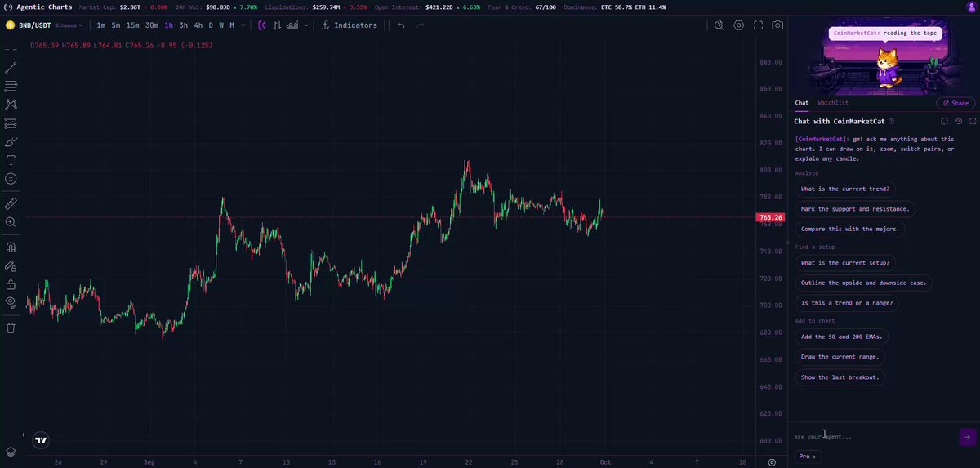
Task: Redo the last chart action
Action: (421, 25)
